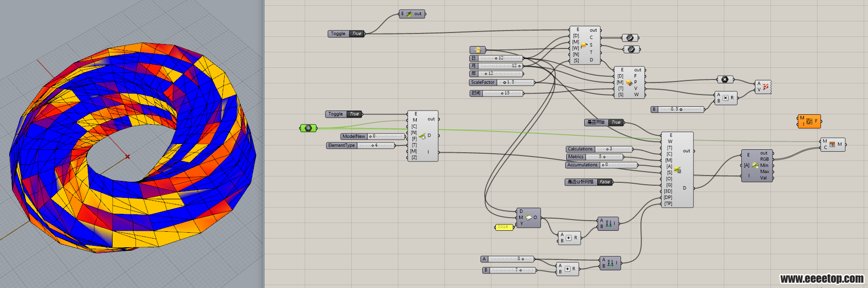This screenshot has height=288, width=868.
Task: Click the calendar date component with D, M, Y inputs
Action: [528, 218]
